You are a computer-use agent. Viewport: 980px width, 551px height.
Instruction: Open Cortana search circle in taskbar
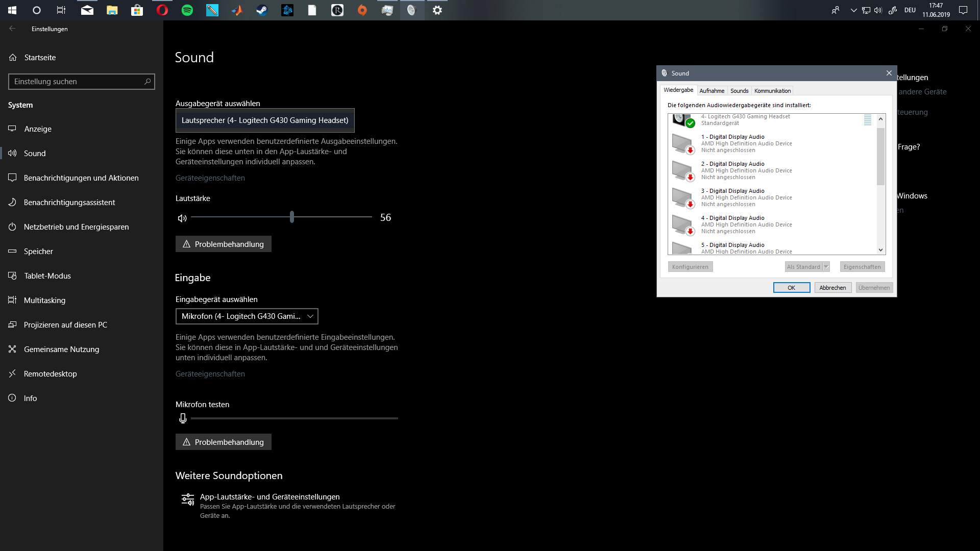click(37, 10)
